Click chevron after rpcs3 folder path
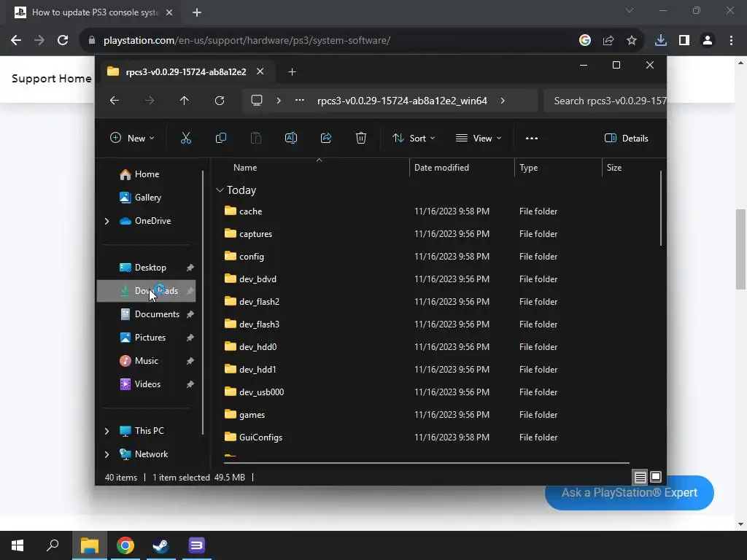This screenshot has width=747, height=560. point(503,101)
